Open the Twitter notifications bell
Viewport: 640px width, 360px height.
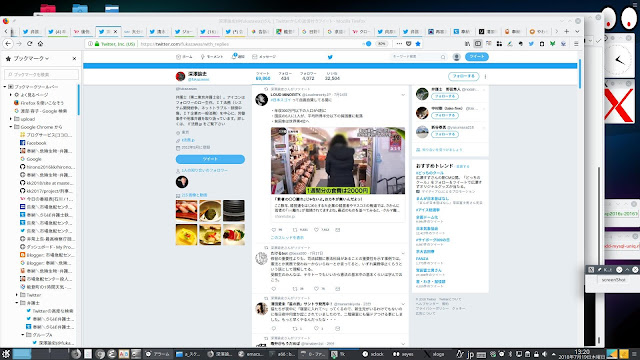238,57
